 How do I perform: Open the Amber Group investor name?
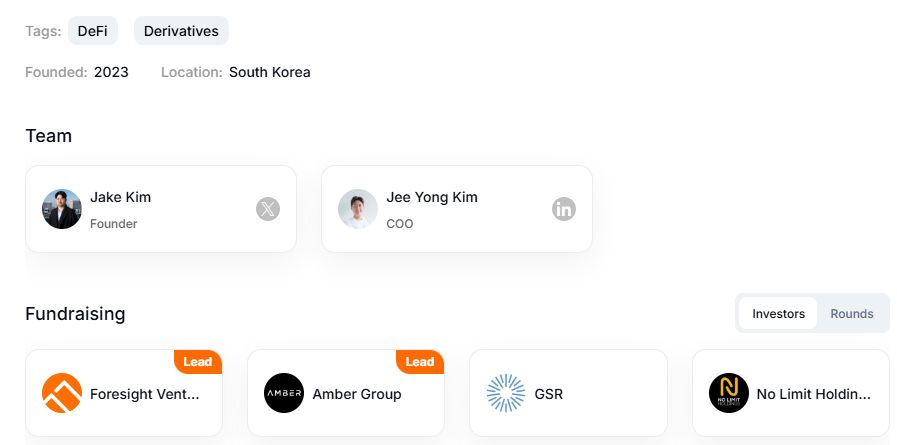pos(357,394)
